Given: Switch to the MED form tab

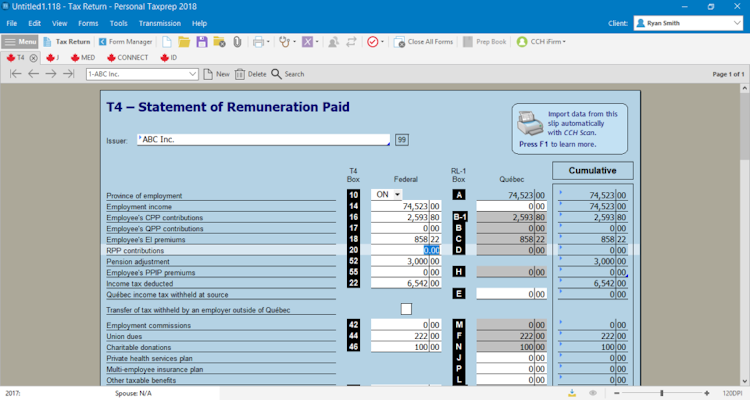Looking at the screenshot, I should click(x=83, y=58).
